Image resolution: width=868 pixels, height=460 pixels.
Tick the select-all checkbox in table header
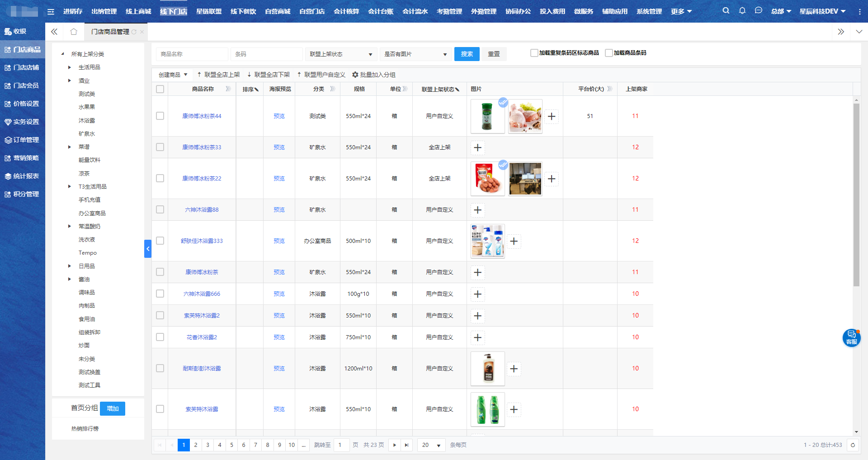160,89
